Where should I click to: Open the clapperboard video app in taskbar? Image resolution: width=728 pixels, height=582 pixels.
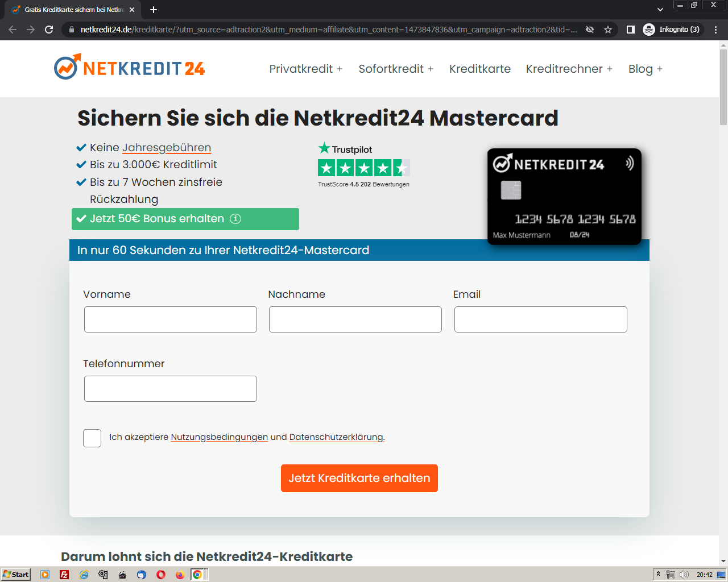(x=122, y=575)
